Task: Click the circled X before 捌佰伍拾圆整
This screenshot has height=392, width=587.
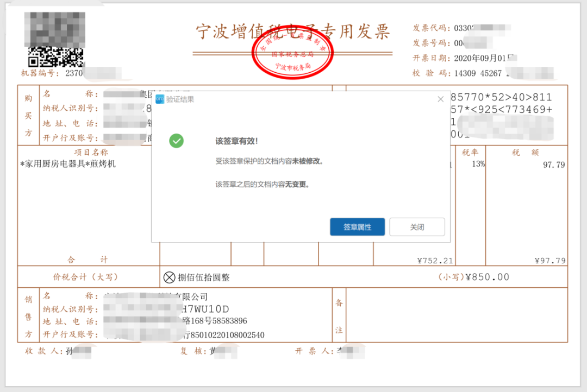Action: pyautogui.click(x=170, y=277)
